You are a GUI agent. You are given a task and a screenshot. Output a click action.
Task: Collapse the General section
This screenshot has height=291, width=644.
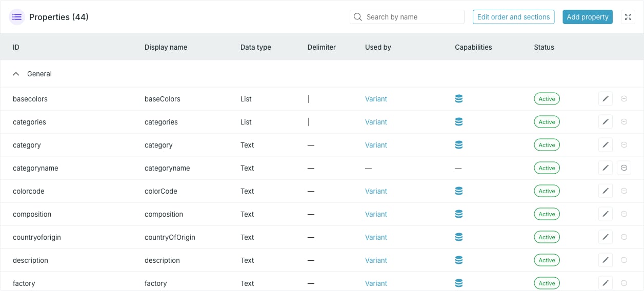[16, 74]
